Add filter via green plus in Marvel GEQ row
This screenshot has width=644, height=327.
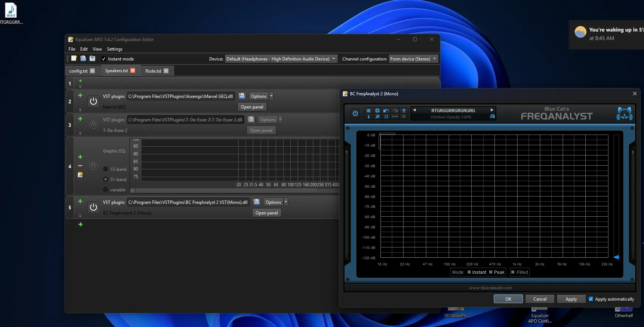coord(80,95)
